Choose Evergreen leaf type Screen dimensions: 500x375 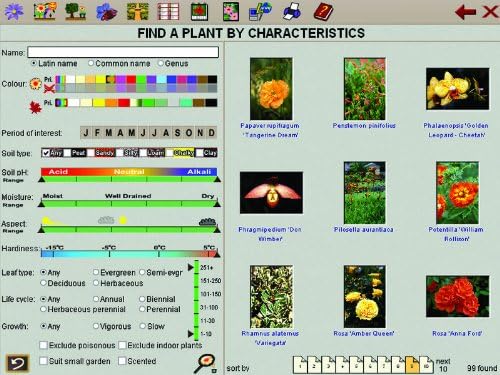(96, 272)
